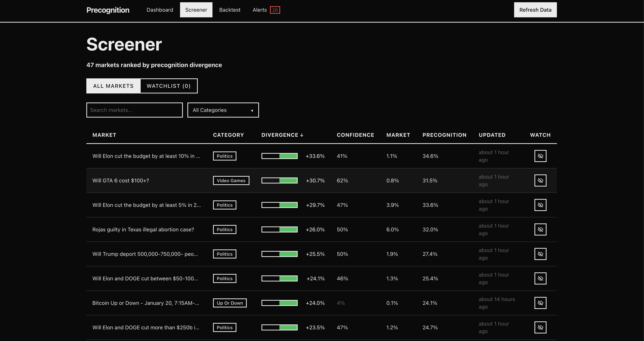Switch to the Watchlist (0) tab
Screen dimensions: 644x341
tap(169, 86)
